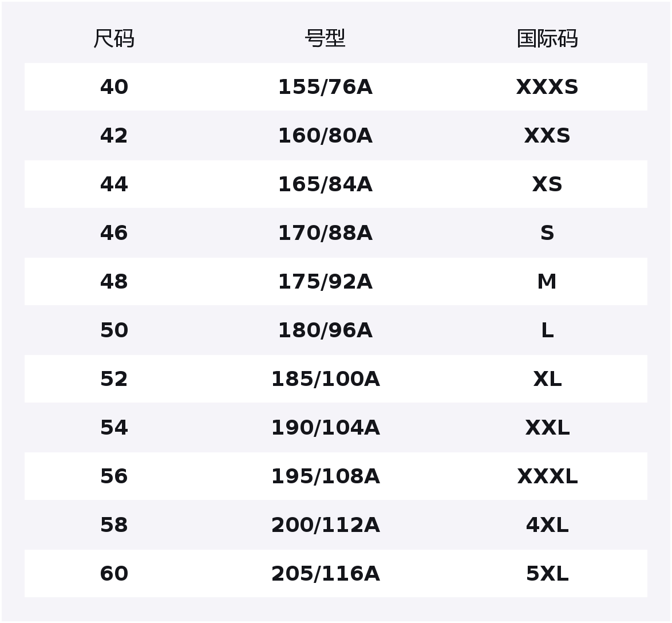Click the 尺码 column header
The width and height of the screenshot is (672, 623).
tap(114, 39)
